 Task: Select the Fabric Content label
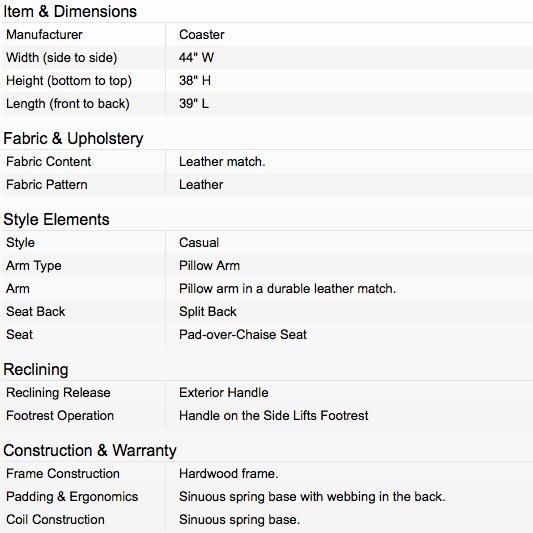pyautogui.click(x=48, y=161)
